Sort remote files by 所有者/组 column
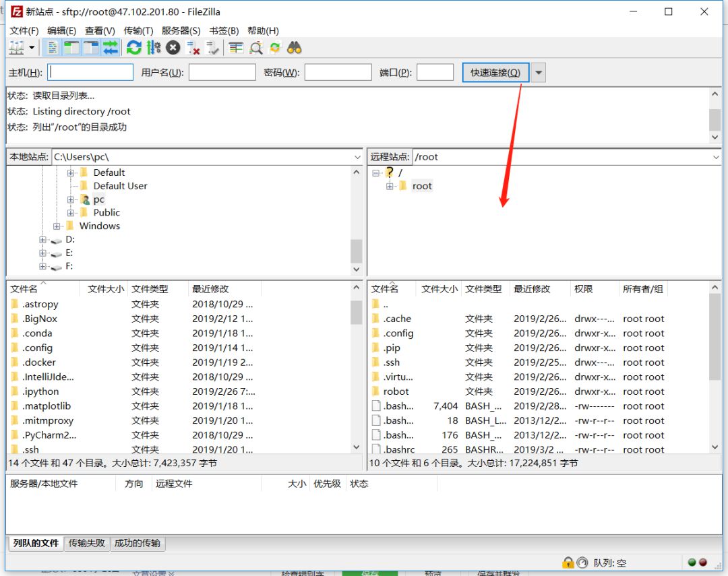 point(643,289)
